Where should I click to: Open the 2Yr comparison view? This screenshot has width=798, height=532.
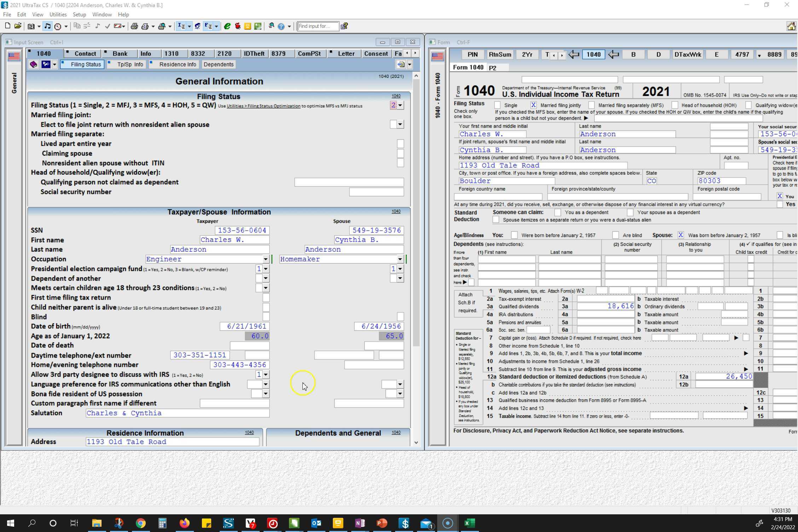(527, 54)
